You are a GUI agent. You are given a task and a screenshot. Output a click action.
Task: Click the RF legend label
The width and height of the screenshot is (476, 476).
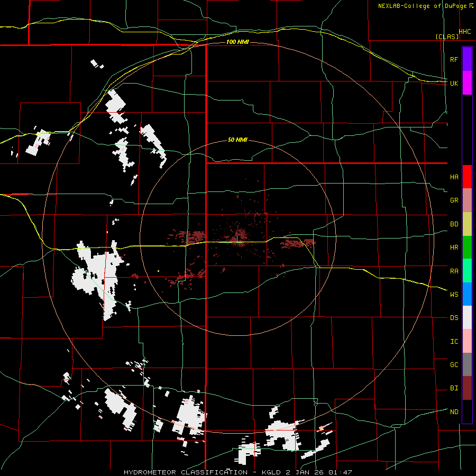point(454,59)
